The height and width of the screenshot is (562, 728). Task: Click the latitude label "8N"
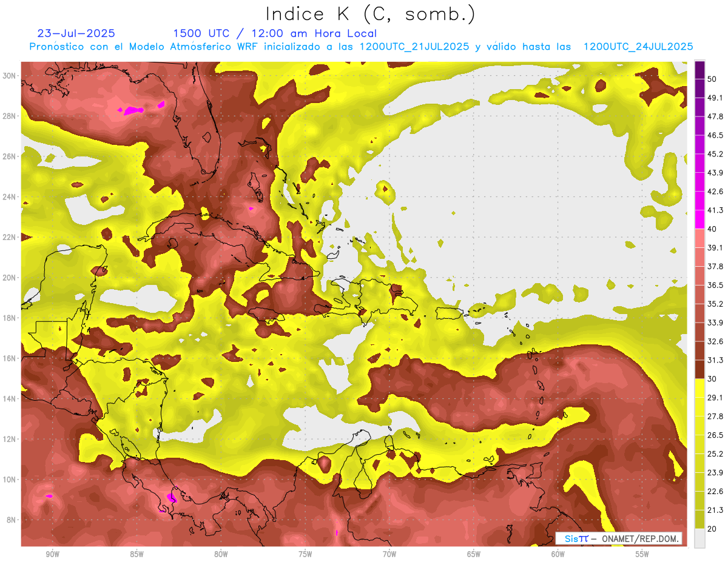click(x=12, y=520)
